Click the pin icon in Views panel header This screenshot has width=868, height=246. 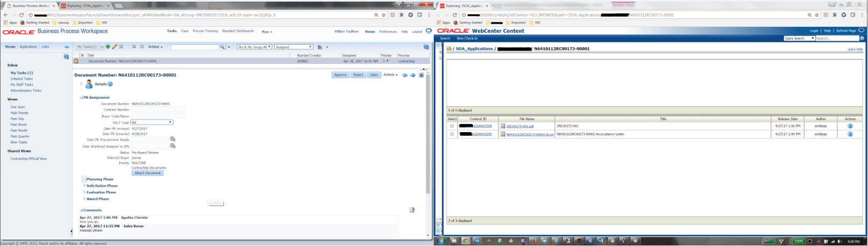point(67,47)
